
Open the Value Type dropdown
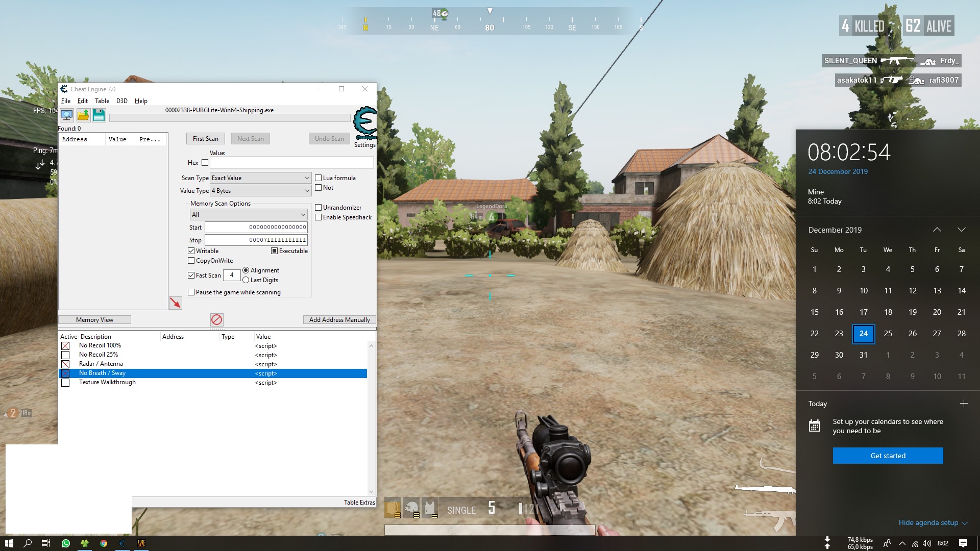coord(260,191)
